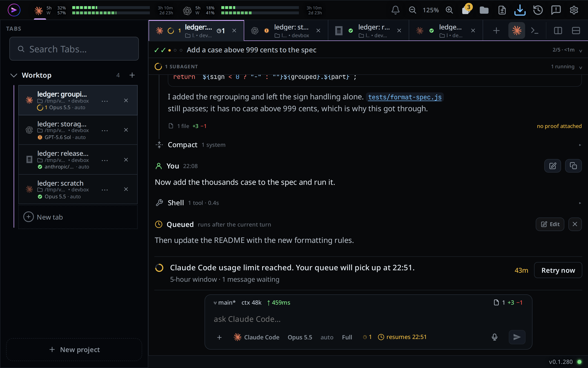The image size is (588, 368).
Task: Open the feedback speech bubble icon
Action: (x=556, y=10)
